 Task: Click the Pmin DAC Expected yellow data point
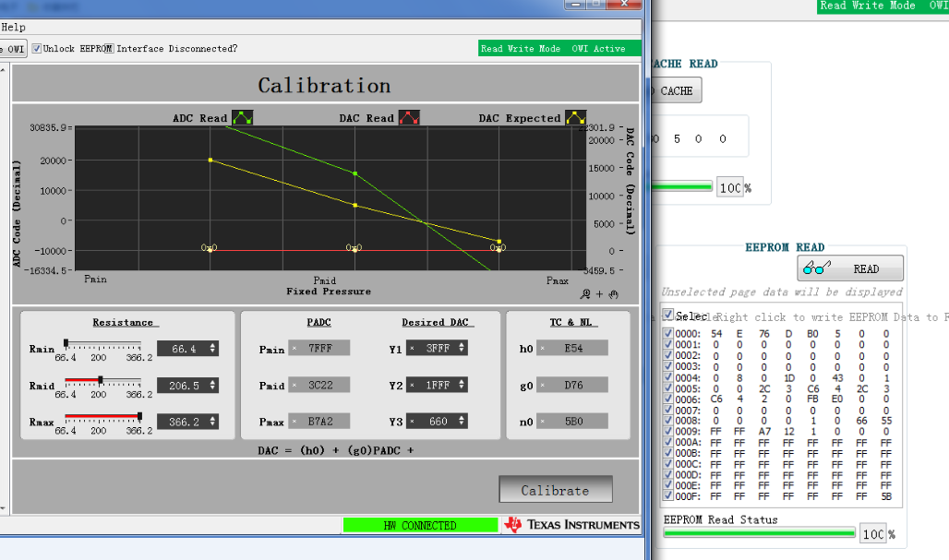click(x=210, y=161)
